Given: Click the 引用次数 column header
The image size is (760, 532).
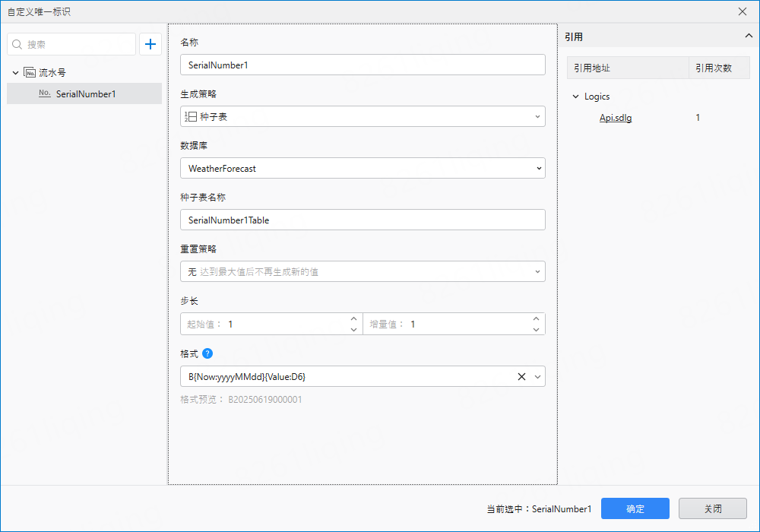Looking at the screenshot, I should point(714,68).
